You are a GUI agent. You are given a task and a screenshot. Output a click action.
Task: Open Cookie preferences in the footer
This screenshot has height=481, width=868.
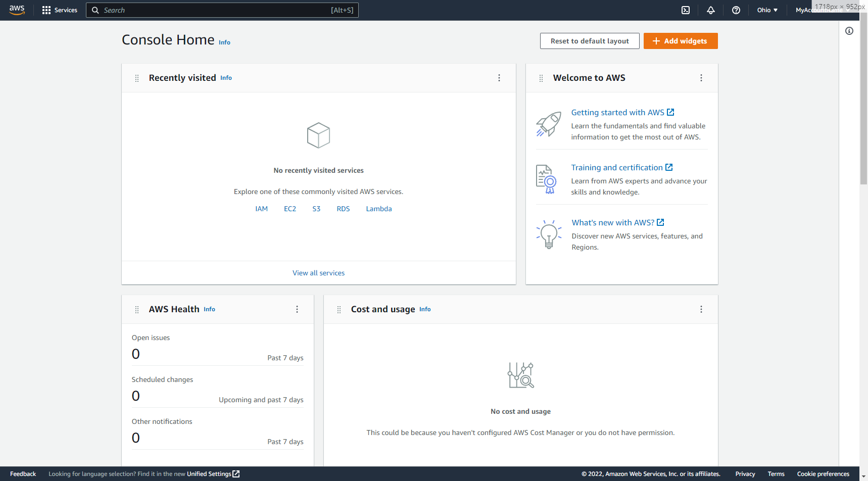[x=823, y=474]
